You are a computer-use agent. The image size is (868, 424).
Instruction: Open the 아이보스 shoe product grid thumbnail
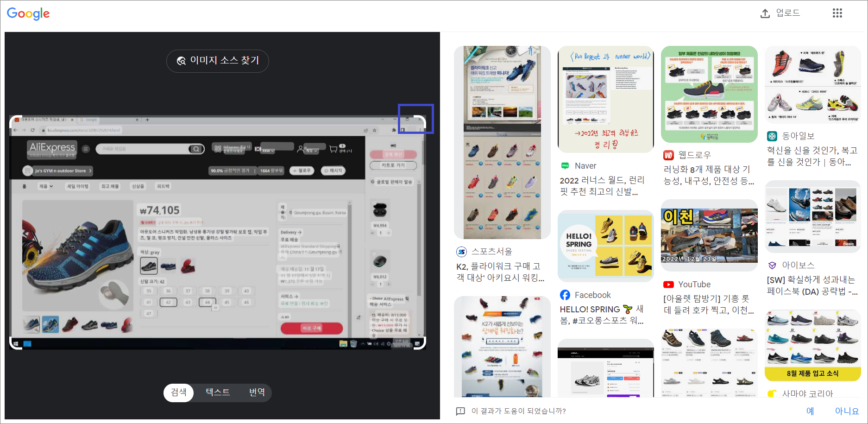(813, 216)
